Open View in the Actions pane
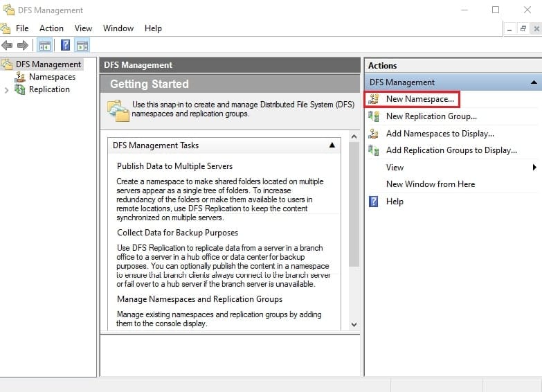The image size is (542, 392). (x=395, y=168)
